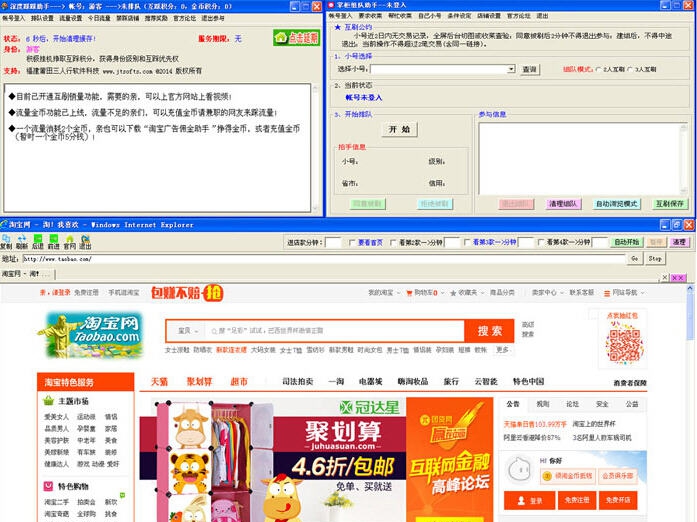Click the Taobao.com logo image

pos(93,334)
